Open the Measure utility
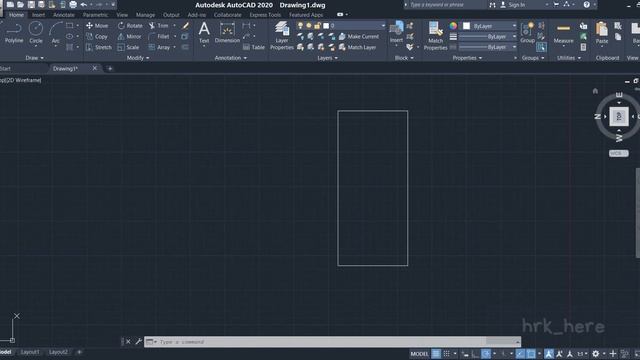640x360 pixels. coord(563,33)
